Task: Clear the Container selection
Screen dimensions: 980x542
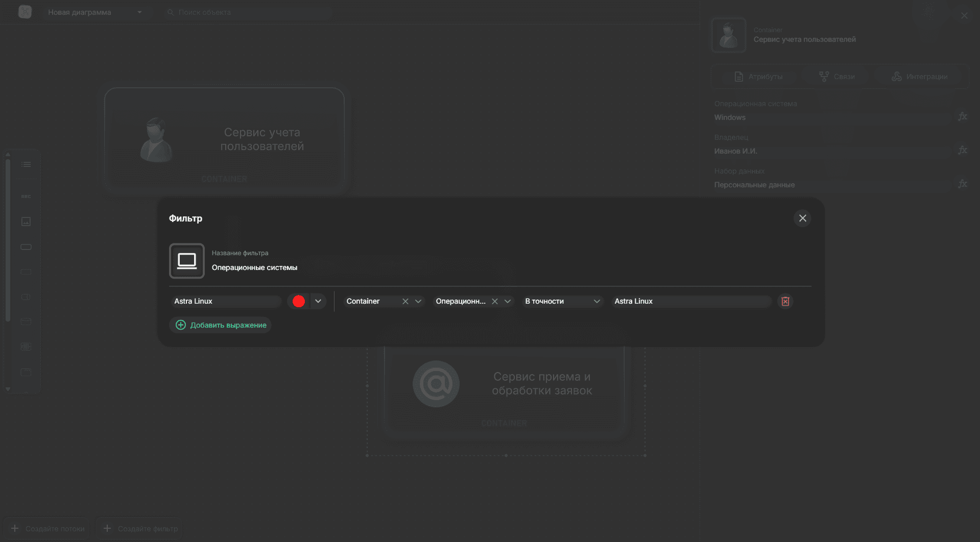Action: tap(405, 301)
